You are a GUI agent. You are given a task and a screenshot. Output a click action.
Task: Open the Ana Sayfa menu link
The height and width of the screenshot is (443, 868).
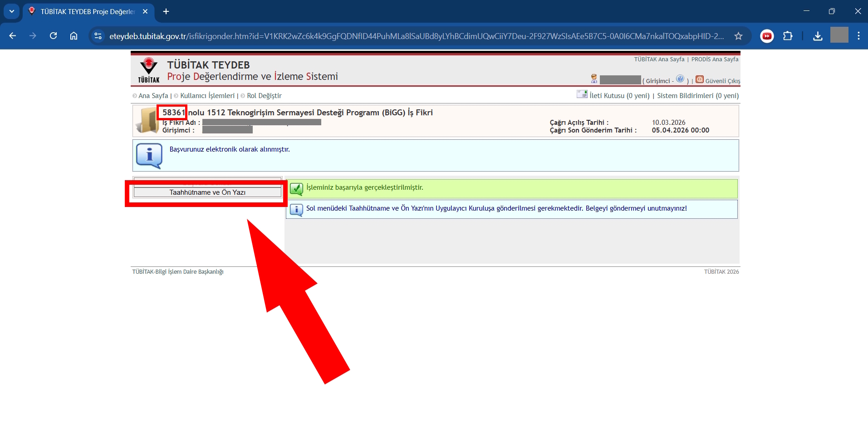click(x=153, y=96)
